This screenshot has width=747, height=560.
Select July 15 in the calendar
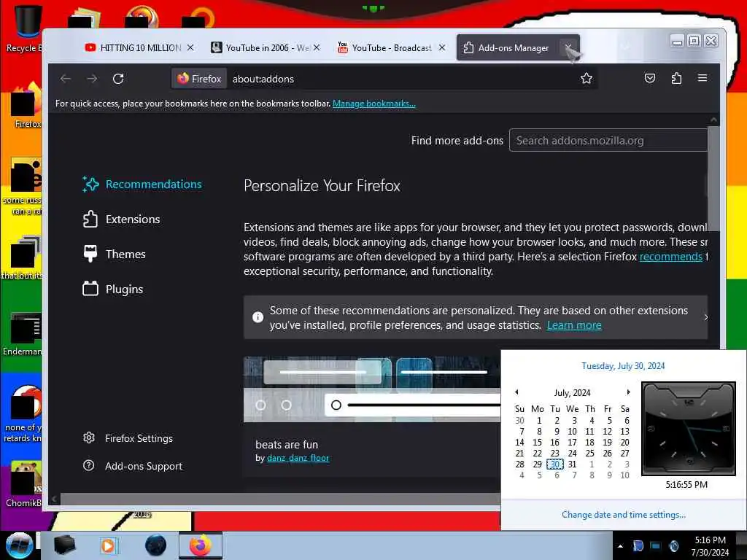pyautogui.click(x=538, y=443)
